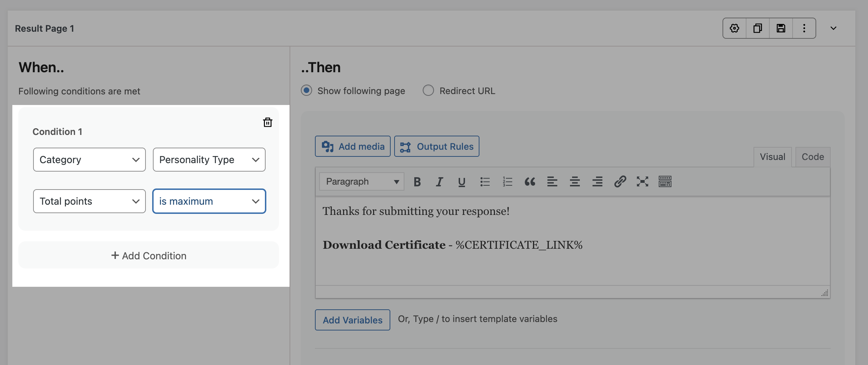
Task: Toggle the toolbar kitchen sink icon
Action: tap(665, 182)
